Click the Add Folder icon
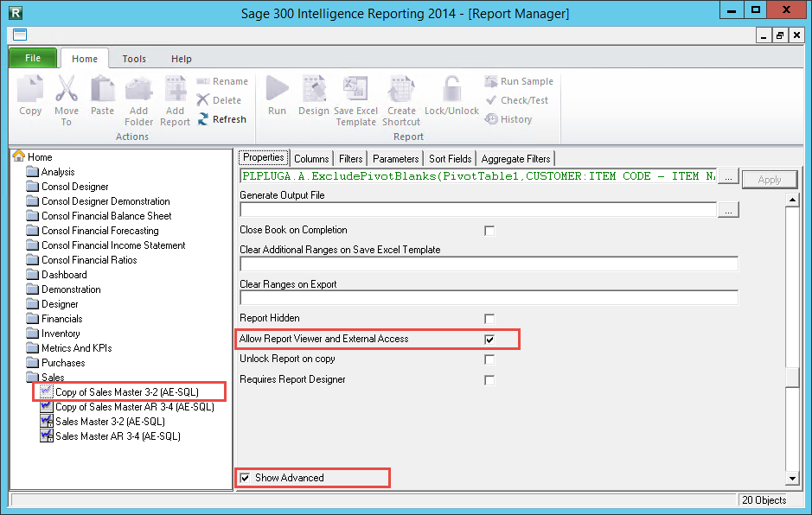 (138, 89)
